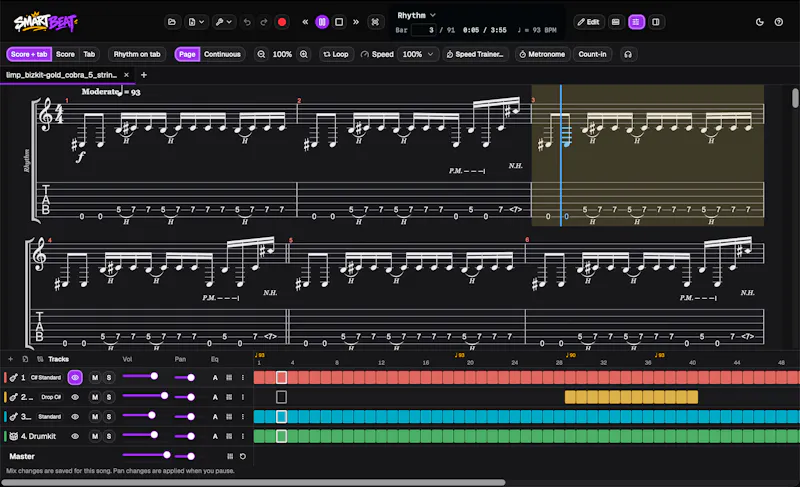The height and width of the screenshot is (487, 800).
Task: Open more options for the Drumkit track
Action: point(243,436)
